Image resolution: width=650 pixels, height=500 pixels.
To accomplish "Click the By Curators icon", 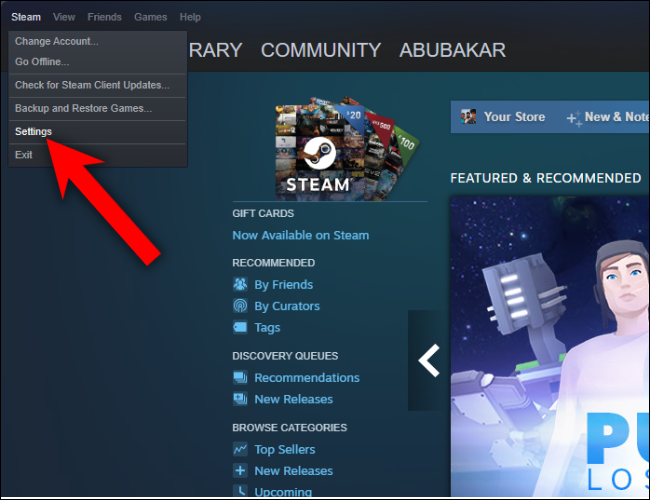I will pyautogui.click(x=240, y=306).
